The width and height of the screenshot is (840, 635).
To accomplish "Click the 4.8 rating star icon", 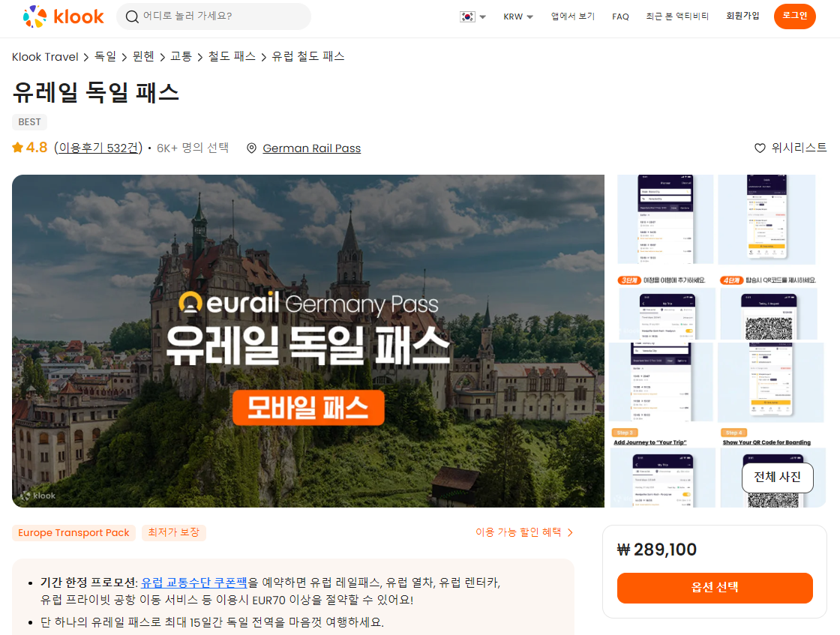I will (18, 147).
